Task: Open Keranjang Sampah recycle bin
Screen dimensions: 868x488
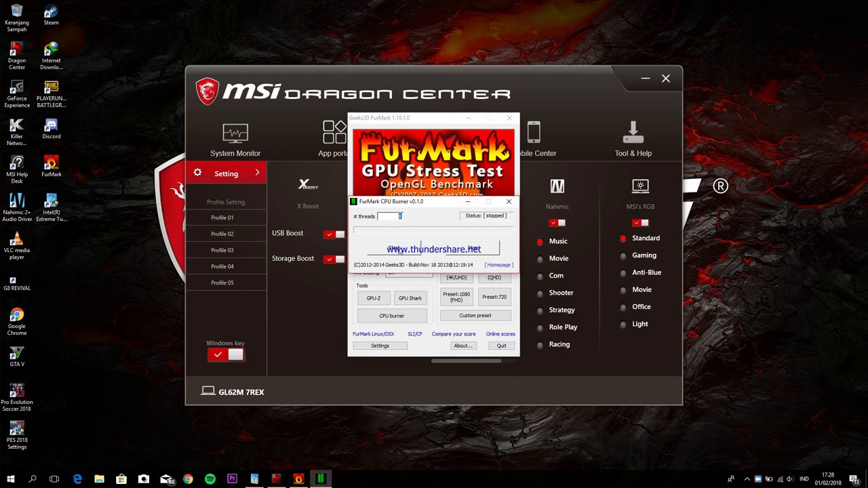Action: tap(17, 18)
